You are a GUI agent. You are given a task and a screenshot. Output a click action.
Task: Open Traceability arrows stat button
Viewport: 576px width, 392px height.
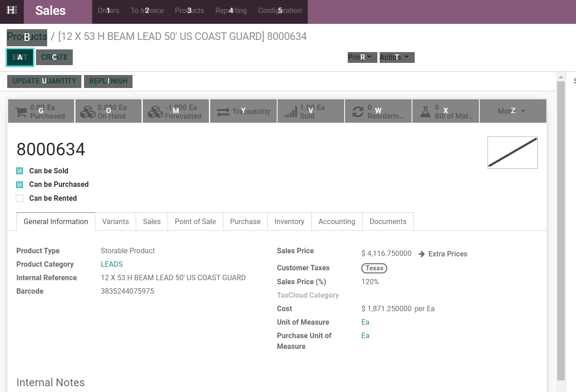pos(243,111)
